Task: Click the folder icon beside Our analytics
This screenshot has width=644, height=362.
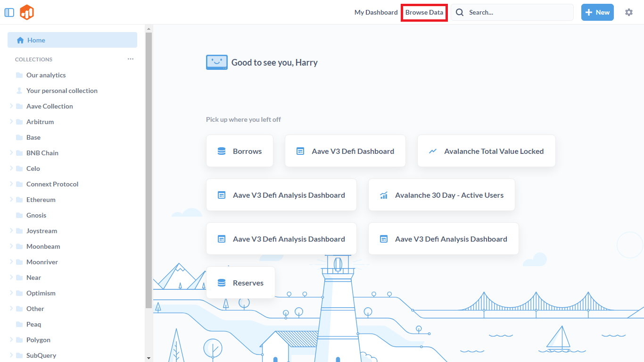Action: tap(19, 75)
